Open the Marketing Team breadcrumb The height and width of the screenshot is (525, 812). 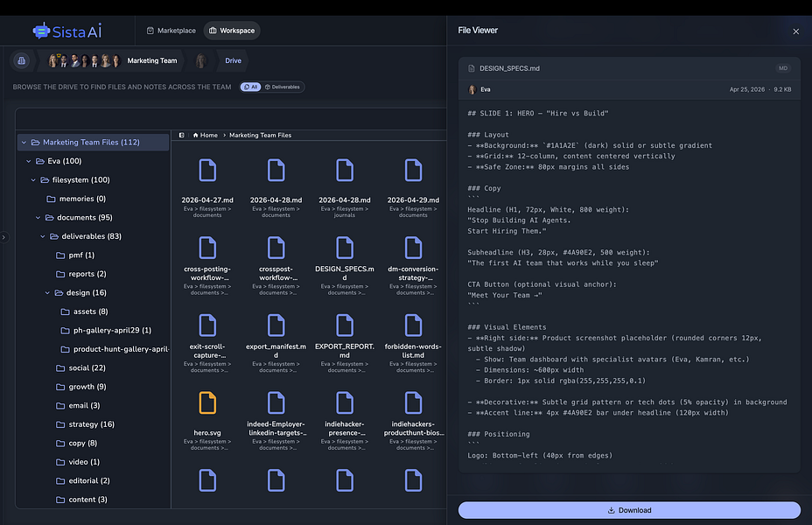coord(152,60)
